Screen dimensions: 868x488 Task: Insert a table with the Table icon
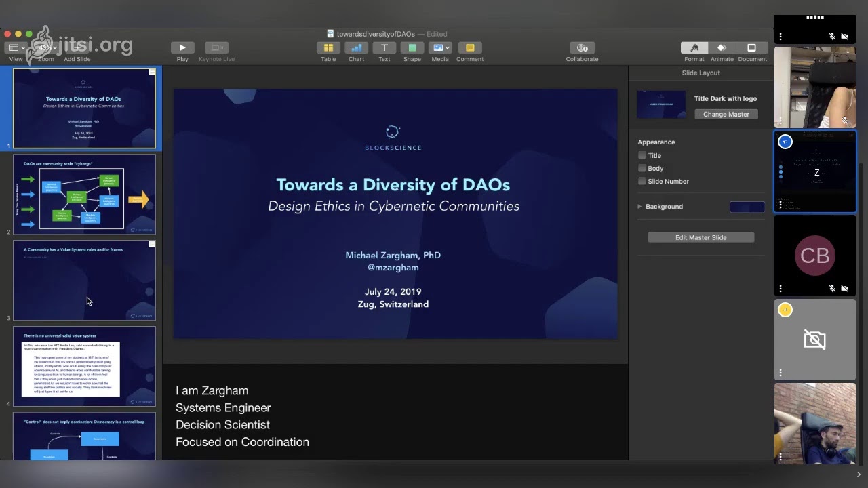click(328, 47)
